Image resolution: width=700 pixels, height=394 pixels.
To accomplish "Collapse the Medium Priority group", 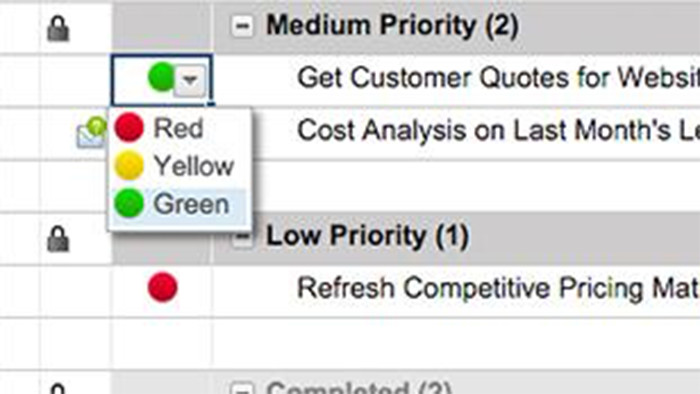I will point(242,25).
